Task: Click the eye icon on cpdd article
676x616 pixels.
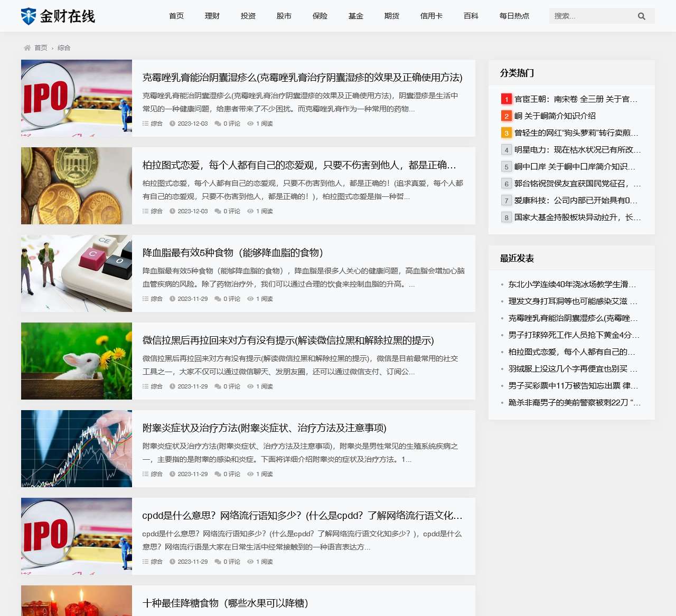Action: [x=250, y=562]
